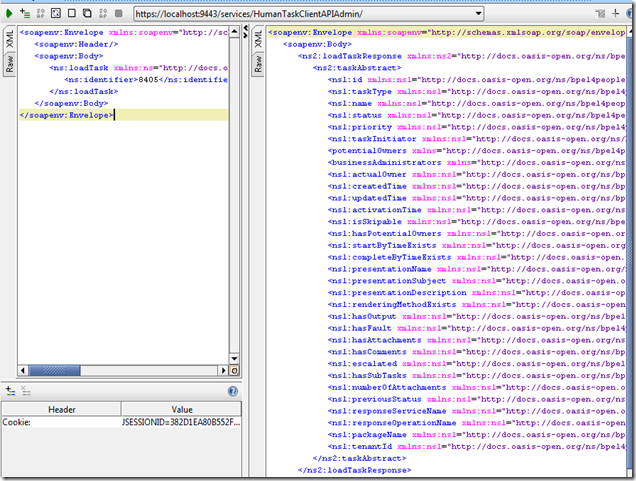Click the ns1:tenantId element line

(x=476, y=446)
